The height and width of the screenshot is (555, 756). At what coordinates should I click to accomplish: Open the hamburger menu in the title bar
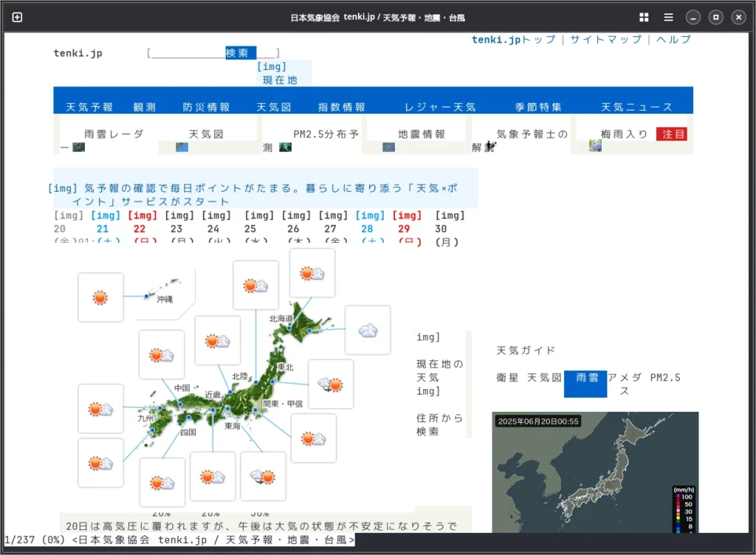click(x=668, y=18)
